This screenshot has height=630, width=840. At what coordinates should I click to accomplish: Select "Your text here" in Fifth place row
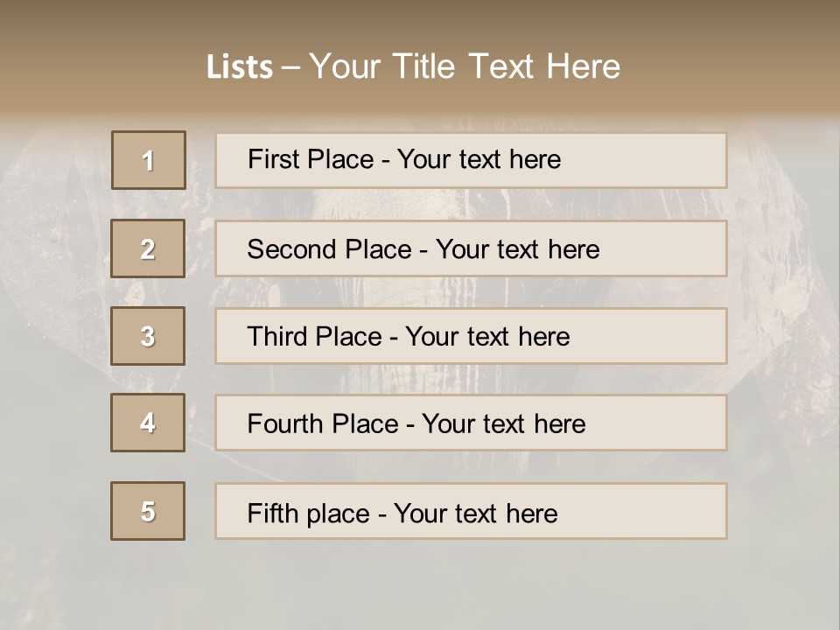coord(475,513)
